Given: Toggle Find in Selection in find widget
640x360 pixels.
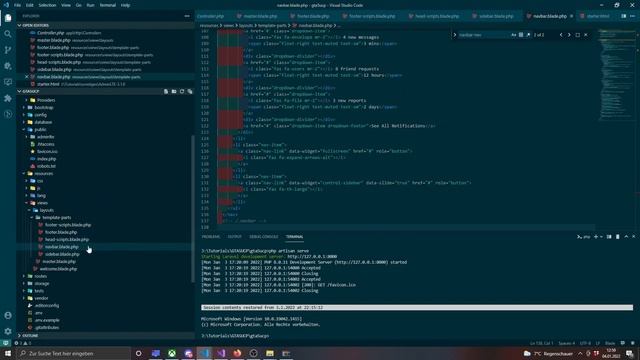Looking at the screenshot, I should (x=578, y=35).
